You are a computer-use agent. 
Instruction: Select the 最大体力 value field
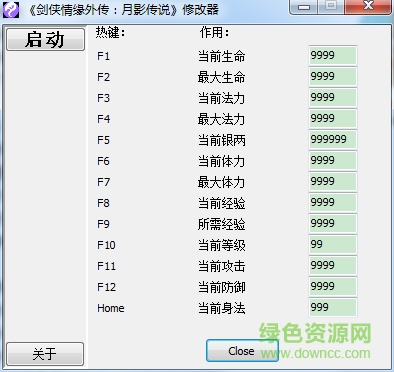[x=333, y=181]
